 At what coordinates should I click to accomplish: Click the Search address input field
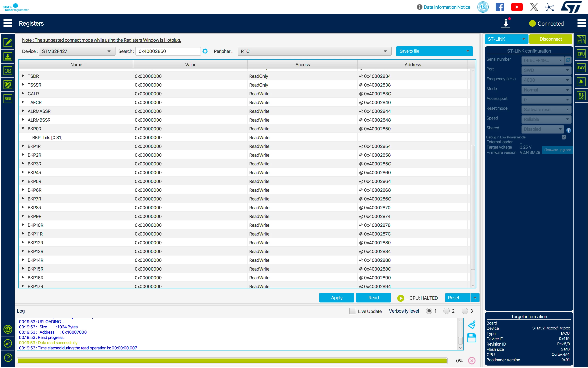click(x=168, y=51)
